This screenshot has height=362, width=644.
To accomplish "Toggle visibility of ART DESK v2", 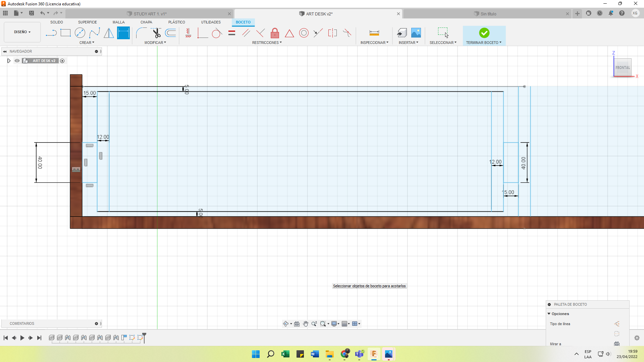I will click(x=17, y=61).
